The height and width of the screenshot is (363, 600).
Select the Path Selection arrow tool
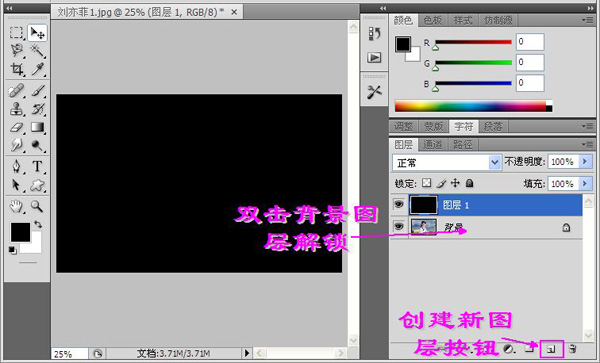coord(16,185)
